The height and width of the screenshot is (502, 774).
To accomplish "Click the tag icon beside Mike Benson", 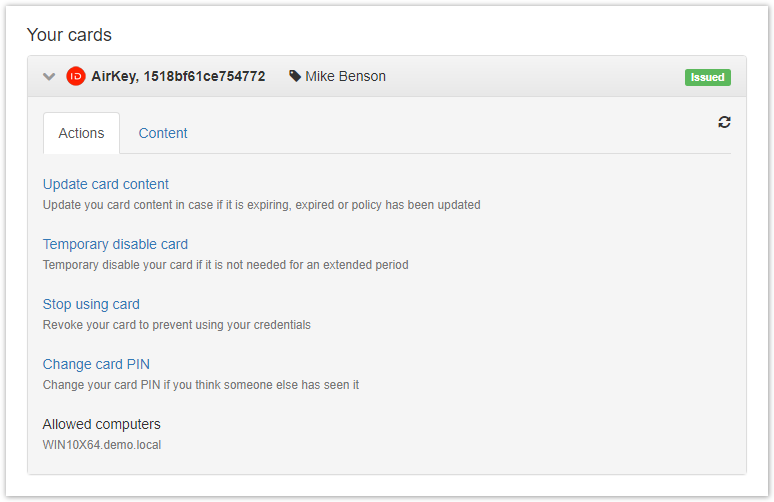I will coord(295,76).
